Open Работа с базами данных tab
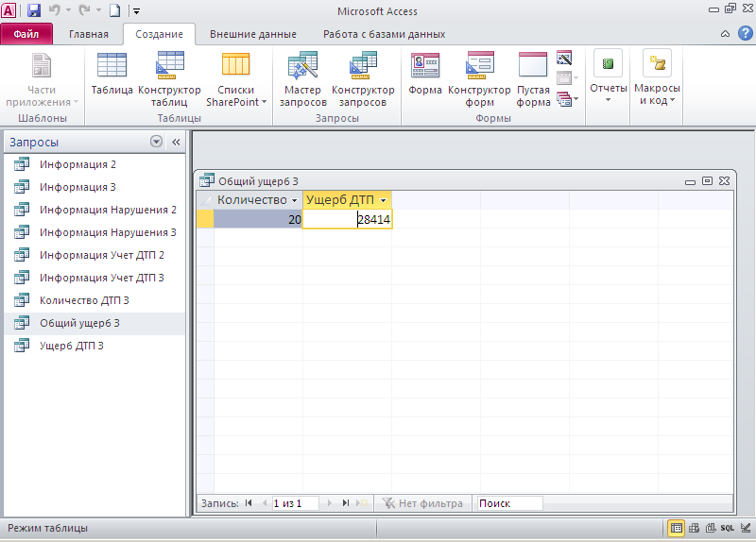This screenshot has width=756, height=542. click(385, 34)
